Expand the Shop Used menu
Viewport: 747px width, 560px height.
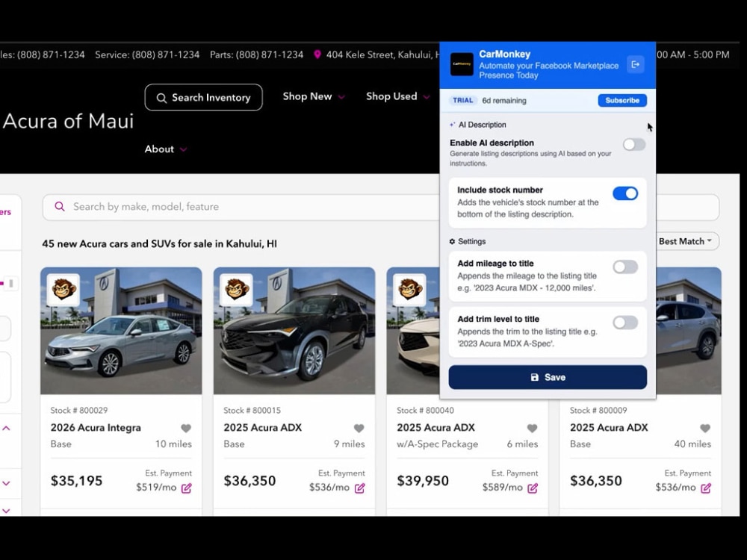pos(398,96)
